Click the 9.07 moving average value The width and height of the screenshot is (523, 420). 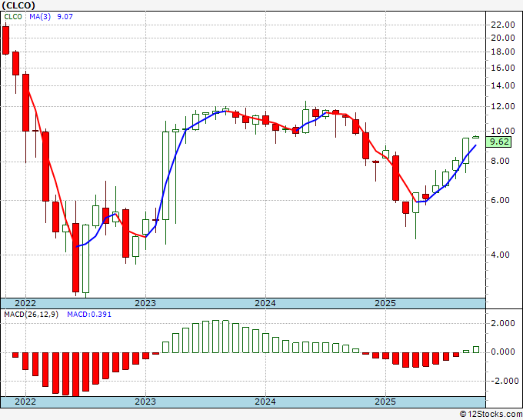pos(65,17)
